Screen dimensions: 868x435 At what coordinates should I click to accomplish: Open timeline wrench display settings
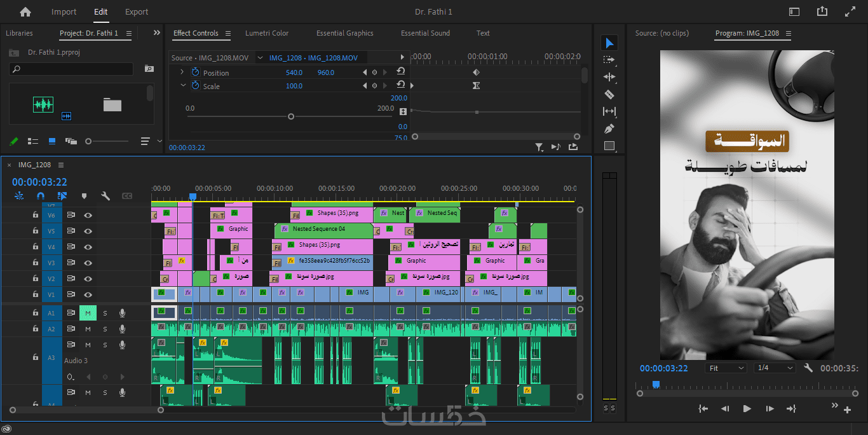[105, 196]
